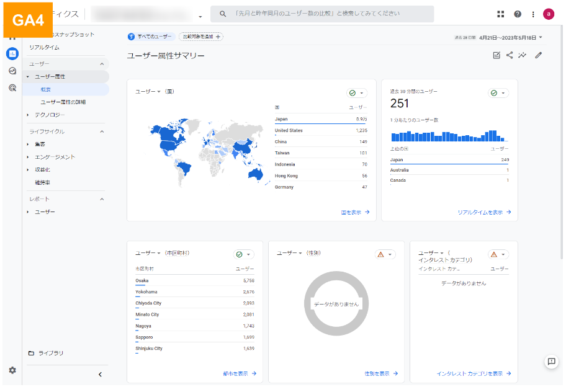Click 性別を表示 link
The height and width of the screenshot is (392, 566).
[381, 373]
